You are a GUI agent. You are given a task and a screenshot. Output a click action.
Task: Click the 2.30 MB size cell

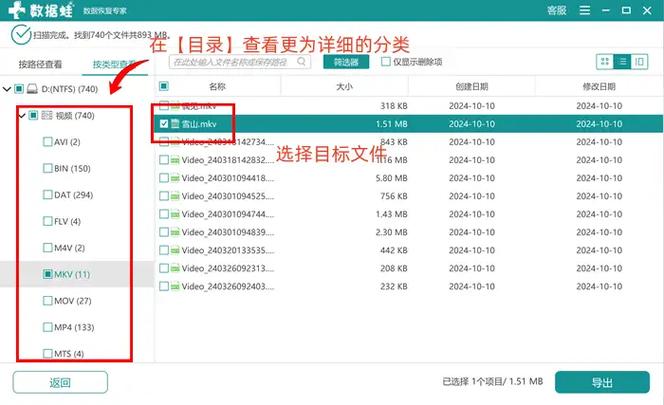coord(391,232)
